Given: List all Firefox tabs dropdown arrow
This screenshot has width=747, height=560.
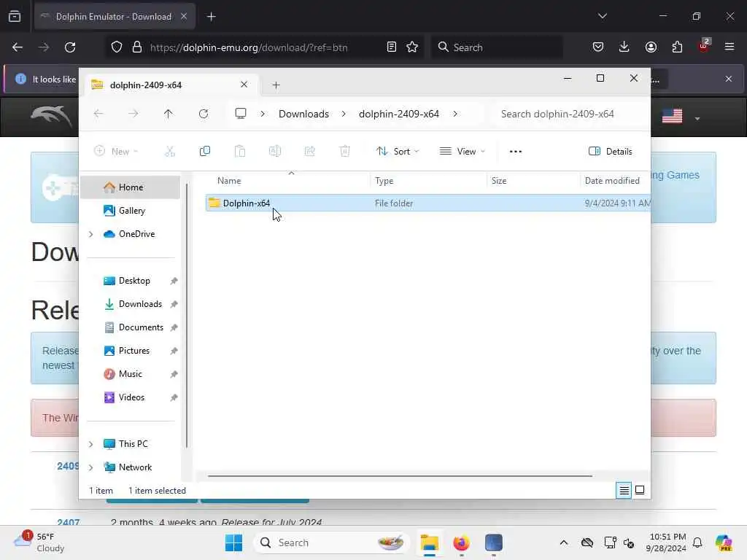Looking at the screenshot, I should 603,16.
